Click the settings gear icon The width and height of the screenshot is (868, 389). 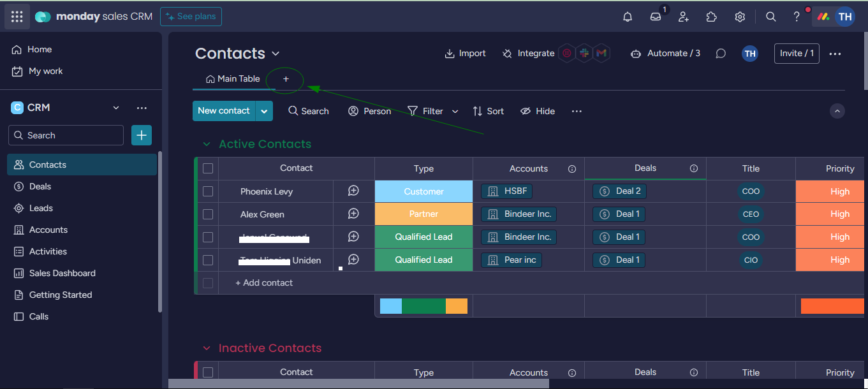[740, 17]
